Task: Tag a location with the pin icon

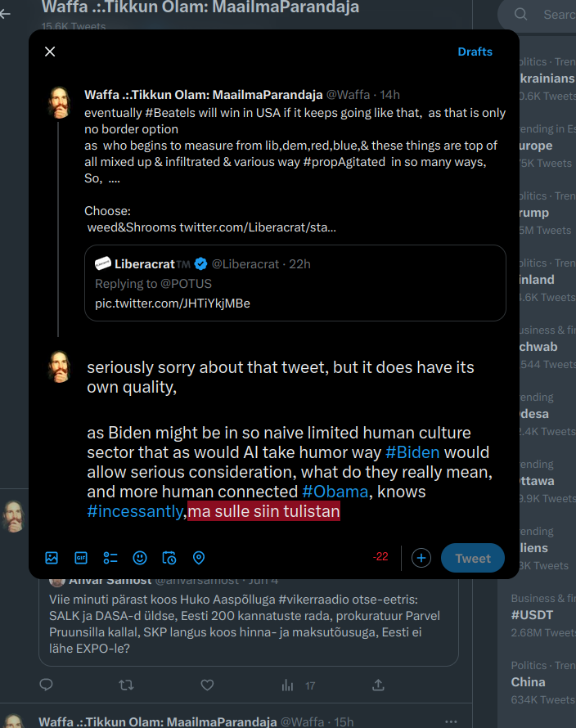Action: (199, 558)
